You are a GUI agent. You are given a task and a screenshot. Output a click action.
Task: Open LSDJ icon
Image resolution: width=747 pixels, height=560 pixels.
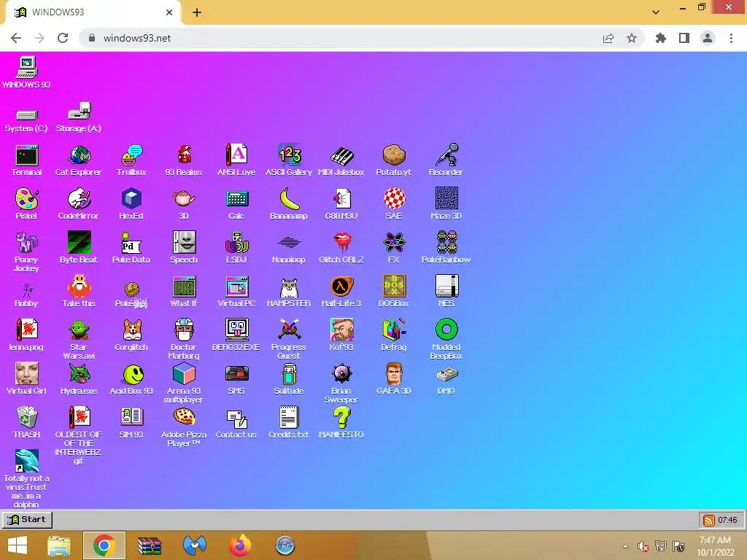(x=236, y=248)
